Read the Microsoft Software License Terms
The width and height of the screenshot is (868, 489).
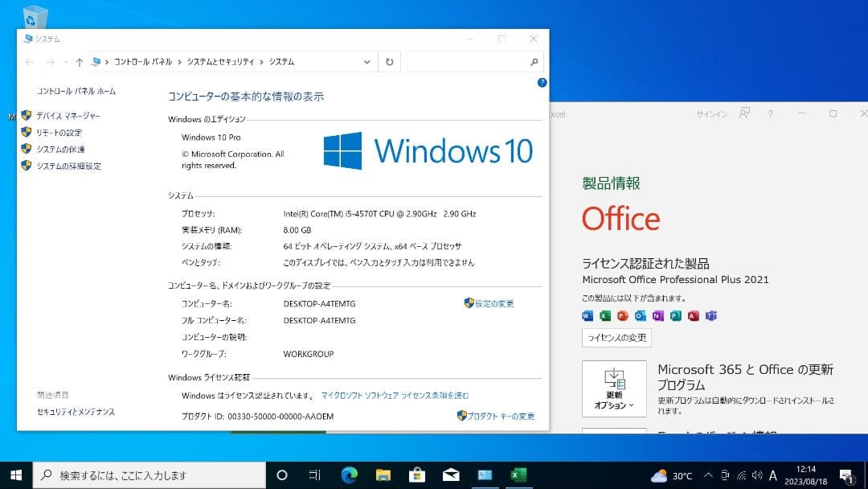[x=395, y=396]
